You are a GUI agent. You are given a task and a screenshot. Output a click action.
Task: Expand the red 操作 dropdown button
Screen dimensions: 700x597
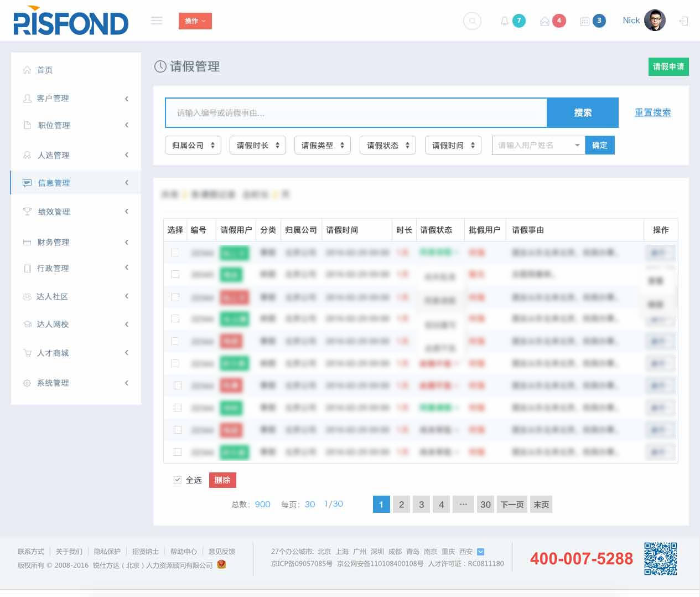pyautogui.click(x=195, y=21)
